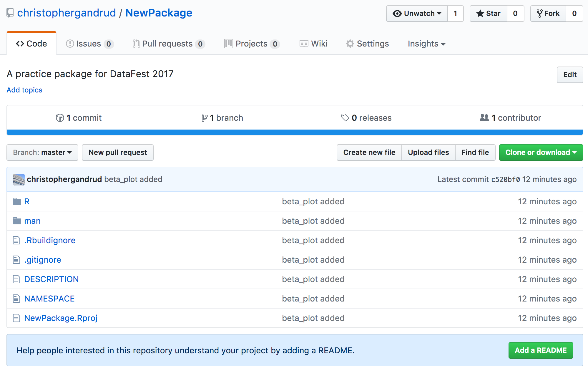
Task: Click the branch icon beside 1 branch
Action: (x=204, y=118)
